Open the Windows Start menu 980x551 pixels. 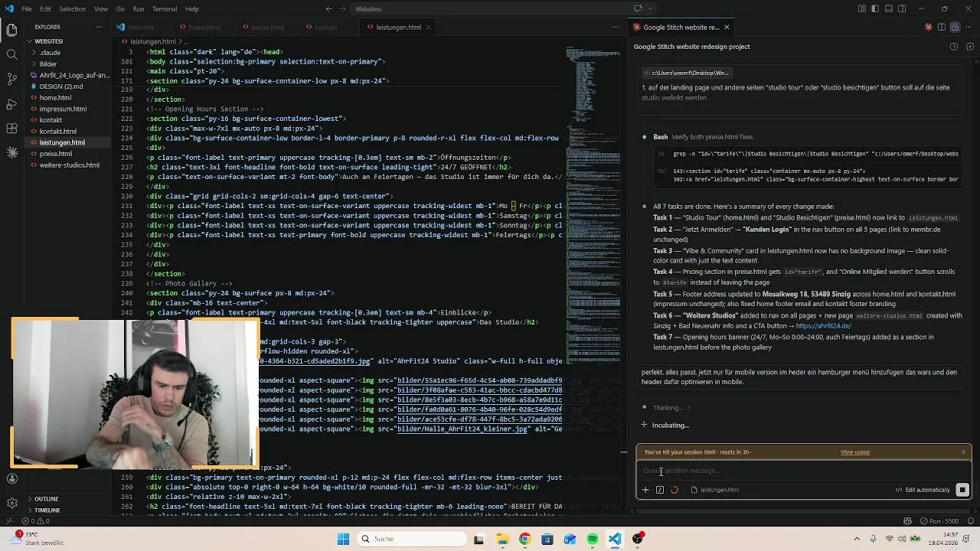(x=344, y=539)
